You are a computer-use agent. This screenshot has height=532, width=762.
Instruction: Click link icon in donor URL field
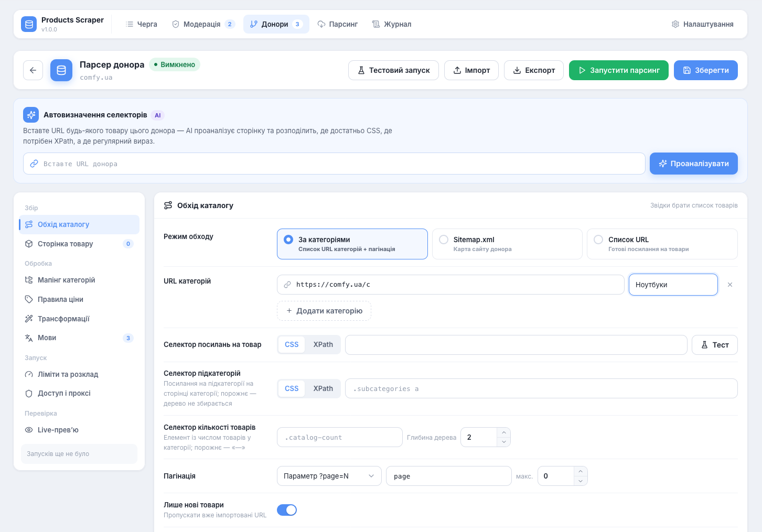point(34,164)
